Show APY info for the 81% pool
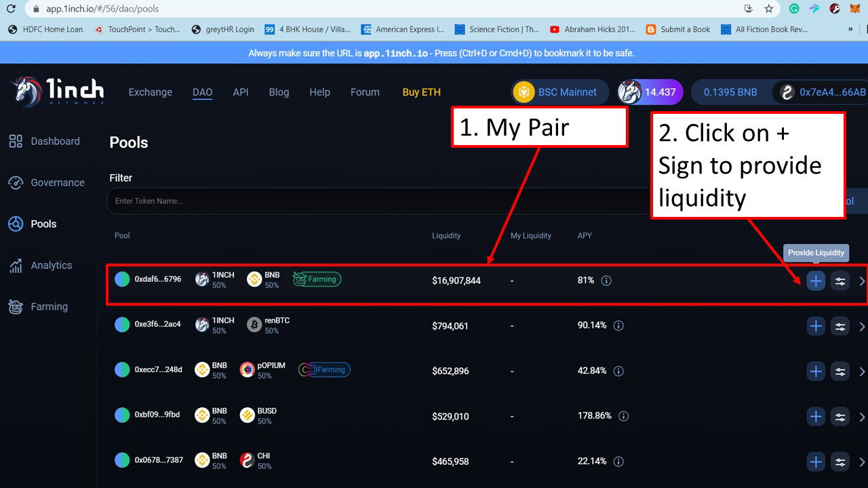 (x=606, y=281)
